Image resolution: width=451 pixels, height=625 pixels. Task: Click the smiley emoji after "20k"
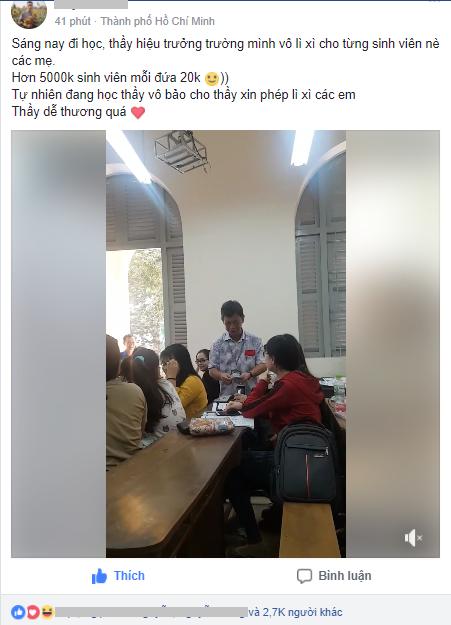point(212,79)
